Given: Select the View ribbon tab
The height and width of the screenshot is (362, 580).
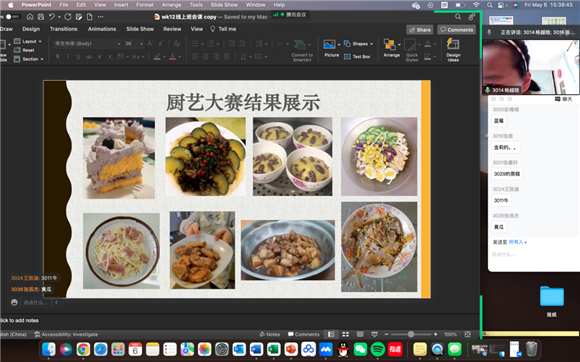Looking at the screenshot, I should [196, 29].
